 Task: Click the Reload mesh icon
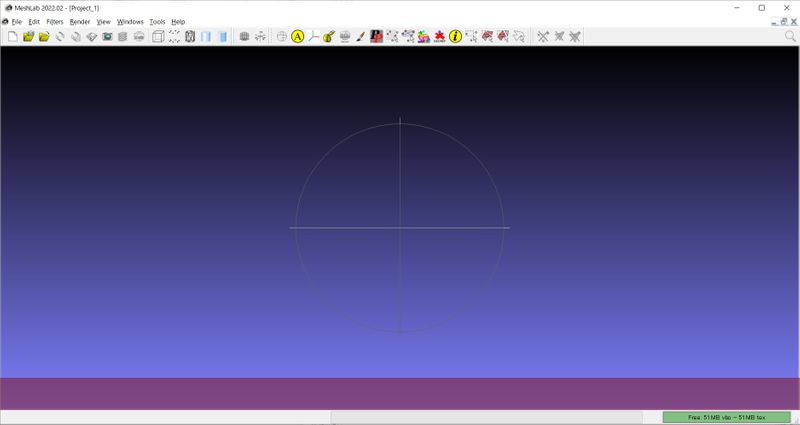coord(60,36)
